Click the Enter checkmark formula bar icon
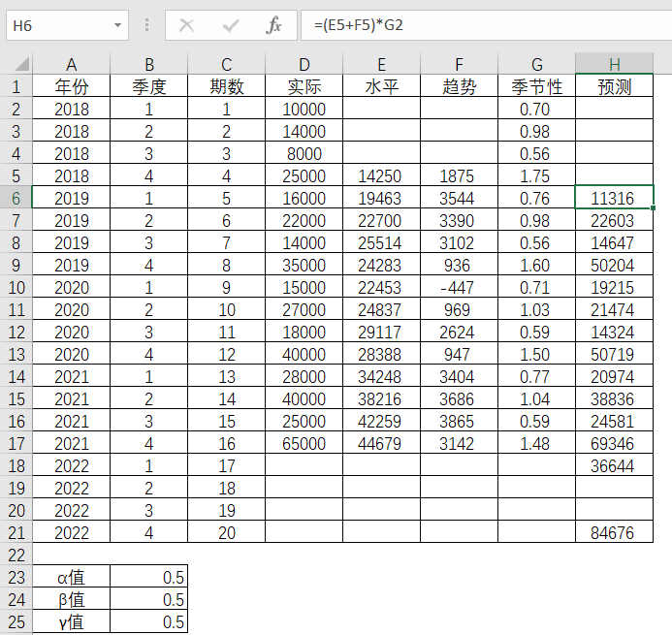672x635 pixels. tap(231, 25)
